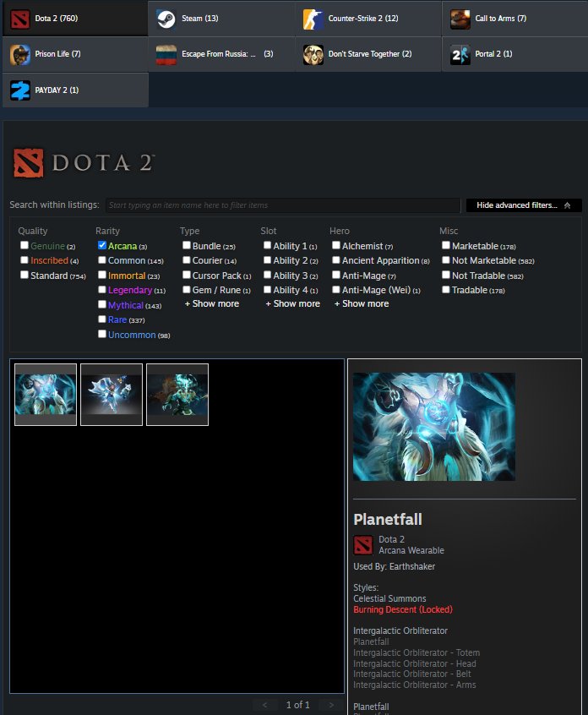588x715 pixels.
Task: Focus the search within listings field
Action: pyautogui.click(x=283, y=205)
